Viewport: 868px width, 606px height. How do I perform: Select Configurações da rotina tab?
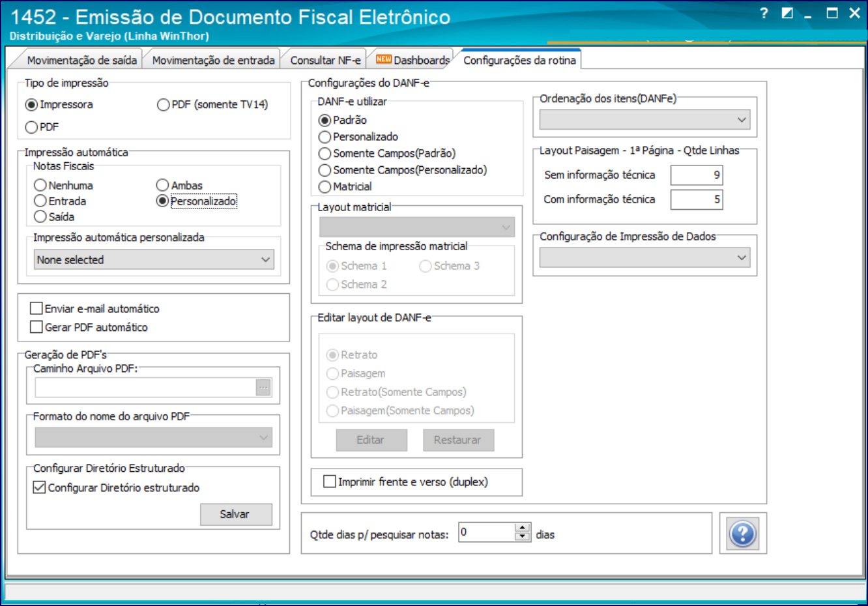(519, 60)
